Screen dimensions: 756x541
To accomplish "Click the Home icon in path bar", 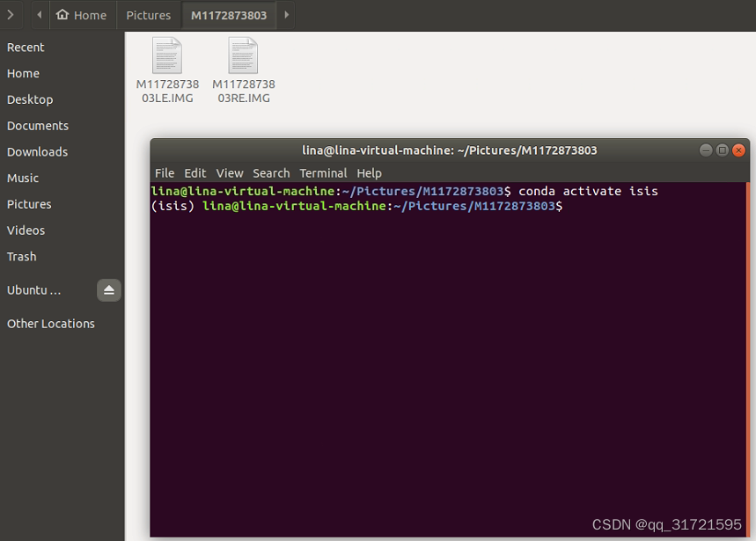I will [x=62, y=15].
